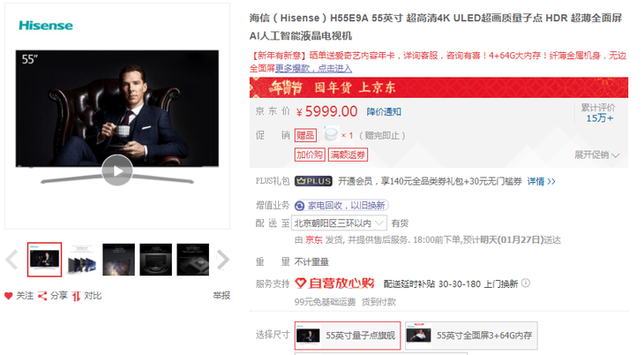This screenshot has height=355, width=644.
Task: Click the 加价购 promotion tag
Action: pos(310,155)
